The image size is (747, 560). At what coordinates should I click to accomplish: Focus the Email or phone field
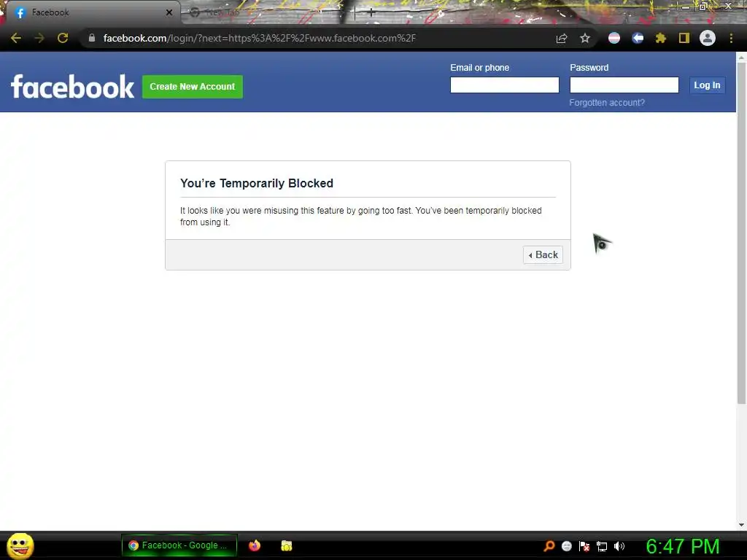505,85
